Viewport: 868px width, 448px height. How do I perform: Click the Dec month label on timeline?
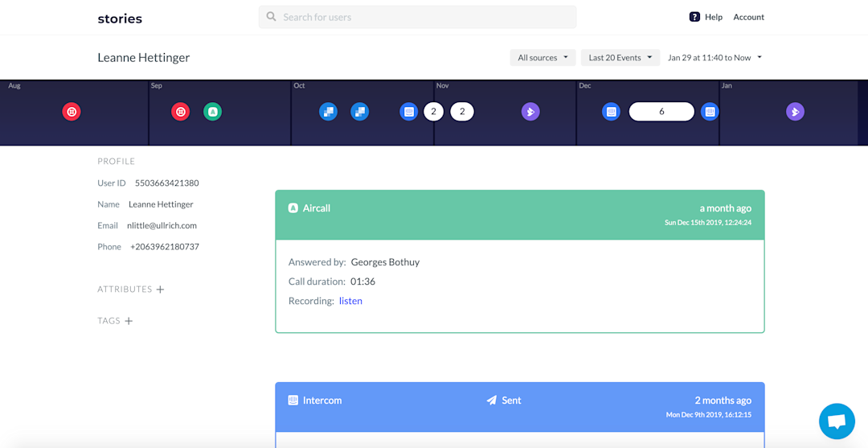point(585,86)
